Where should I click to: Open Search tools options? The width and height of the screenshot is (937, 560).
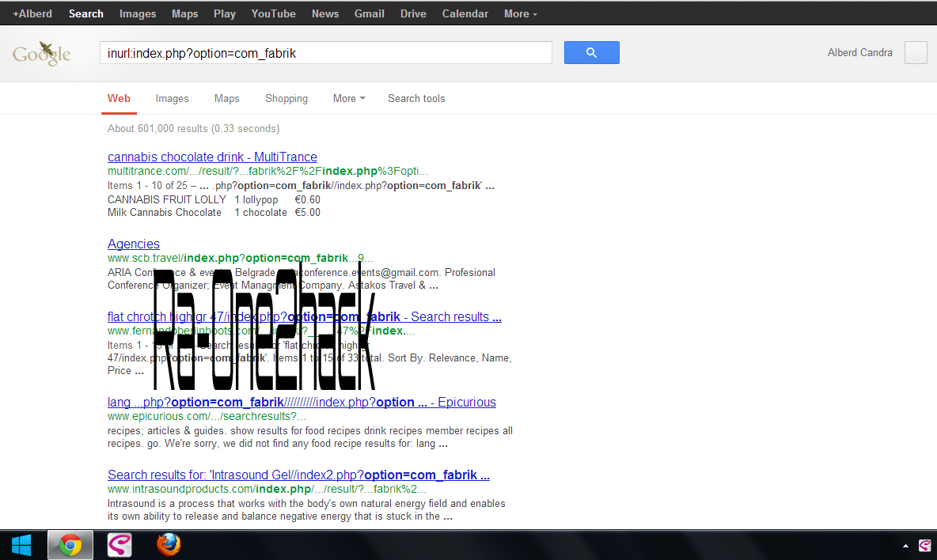(416, 99)
